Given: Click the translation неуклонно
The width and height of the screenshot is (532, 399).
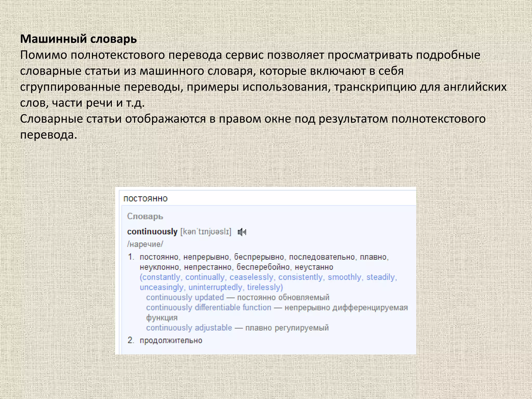Looking at the screenshot, I should click(159, 267).
